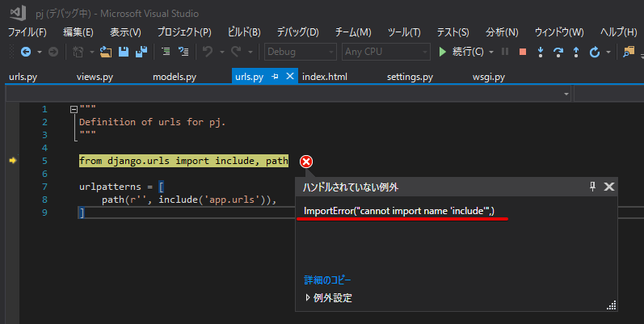Viewport: 644px width, 324px height.
Task: Click the red exception error icon
Action: (306, 162)
